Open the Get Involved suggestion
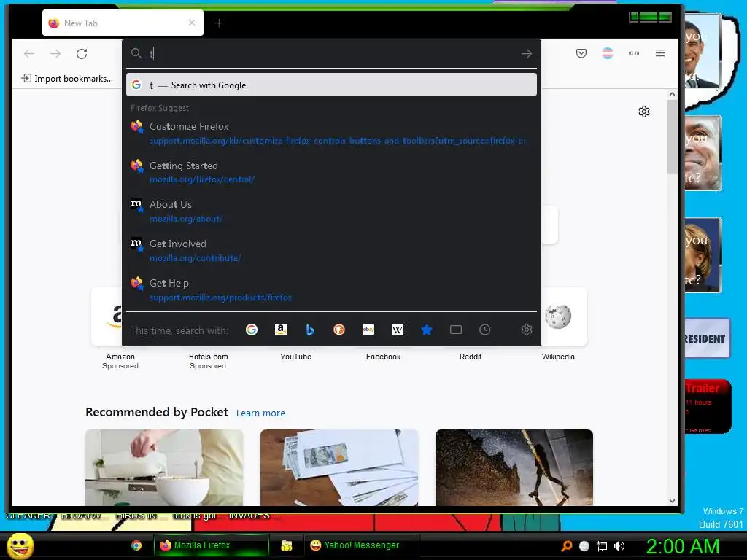Viewport: 747px width, 560px height. pyautogui.click(x=332, y=251)
